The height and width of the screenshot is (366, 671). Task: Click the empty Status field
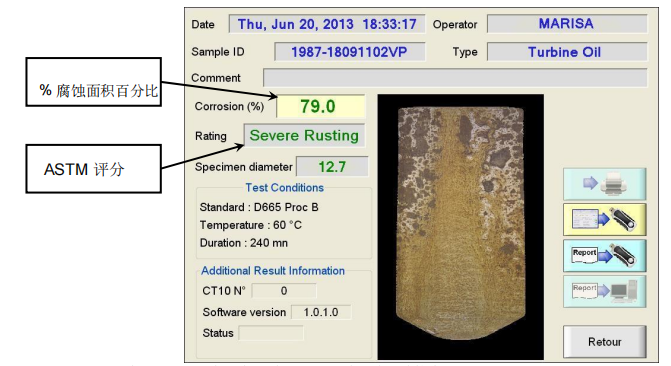(271, 333)
